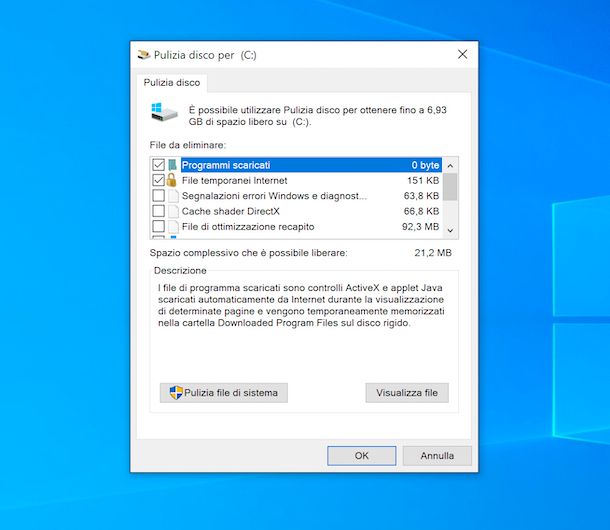Image resolution: width=610 pixels, height=530 pixels.
Task: Click the File da eliminare label
Action: click(x=188, y=145)
